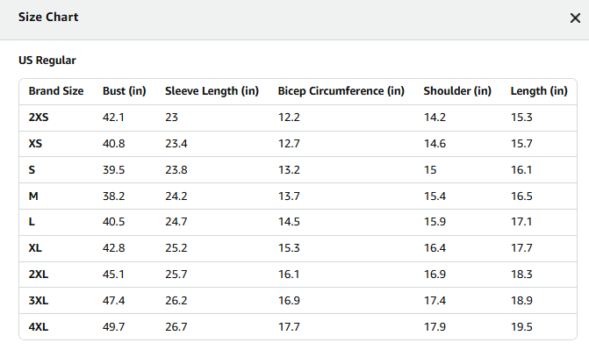This screenshot has height=364, width=589.
Task: Click the Shoulder (in) column header
Action: coord(457,91)
